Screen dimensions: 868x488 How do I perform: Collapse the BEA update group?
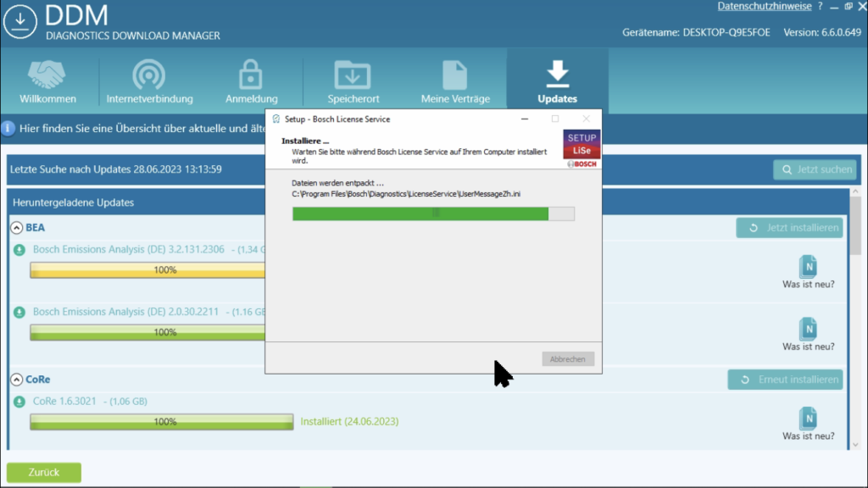[x=17, y=228]
